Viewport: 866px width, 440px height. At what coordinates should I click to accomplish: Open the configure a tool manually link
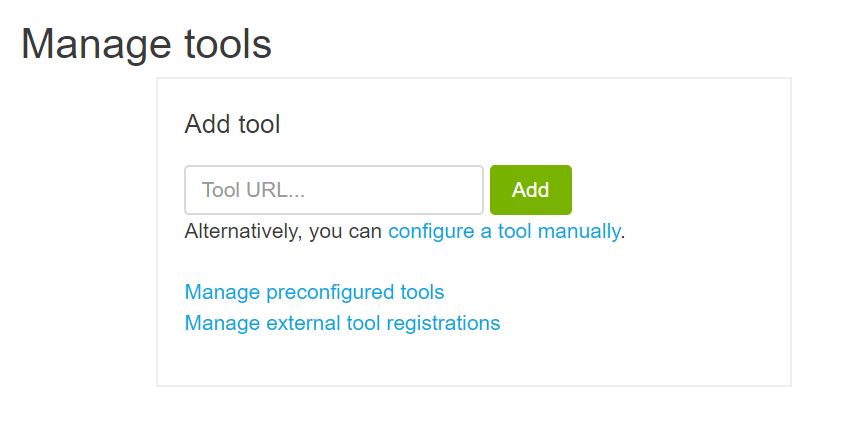tap(504, 231)
